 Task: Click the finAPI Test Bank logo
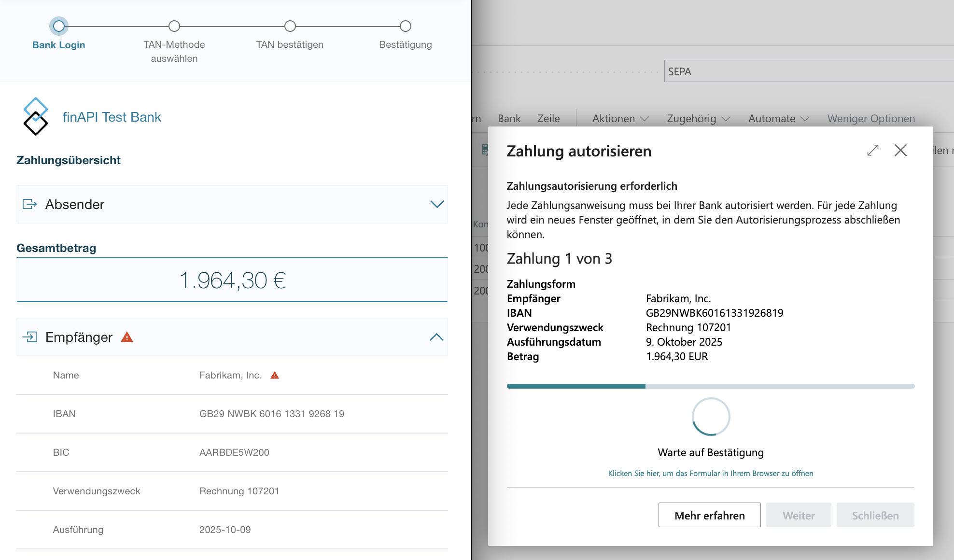(36, 116)
